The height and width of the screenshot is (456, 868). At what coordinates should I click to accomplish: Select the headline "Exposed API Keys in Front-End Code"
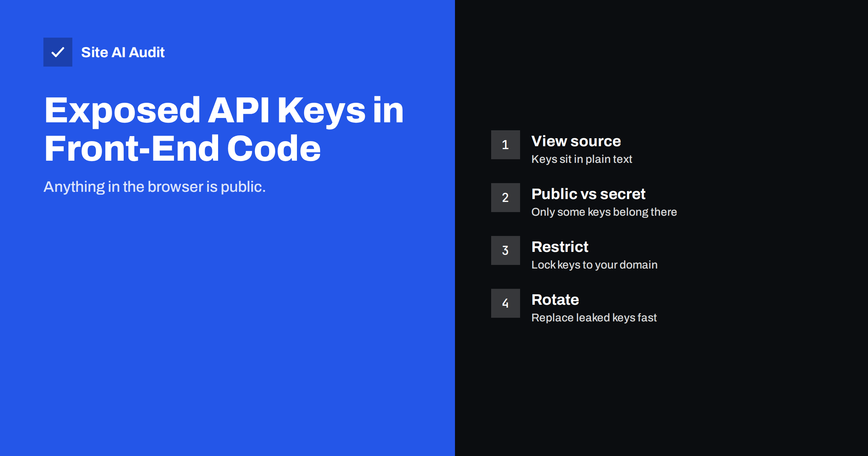(224, 129)
